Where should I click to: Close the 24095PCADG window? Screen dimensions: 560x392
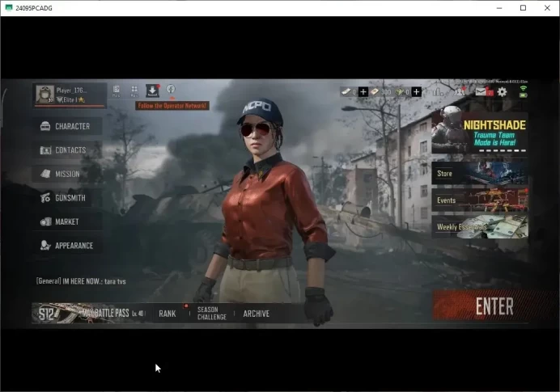click(x=547, y=8)
